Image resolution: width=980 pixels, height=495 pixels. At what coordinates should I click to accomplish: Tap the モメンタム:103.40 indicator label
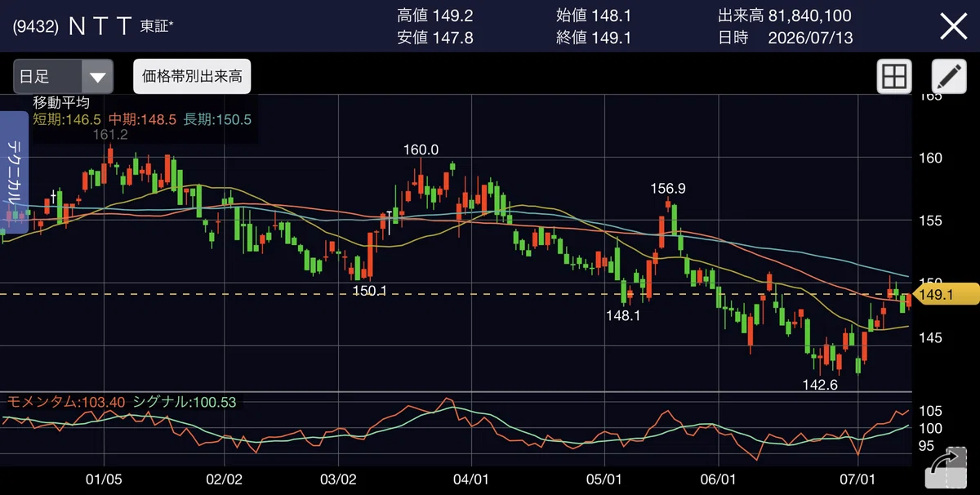click(x=67, y=402)
